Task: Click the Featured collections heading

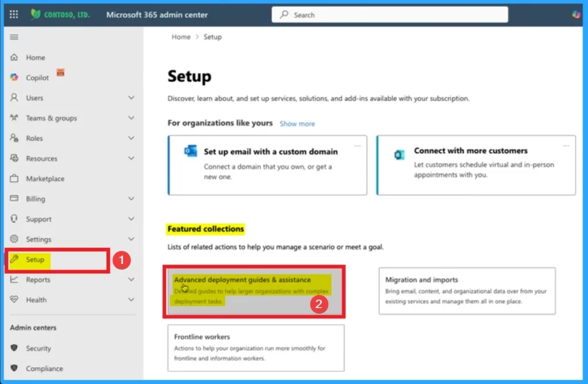Action: [x=206, y=229]
